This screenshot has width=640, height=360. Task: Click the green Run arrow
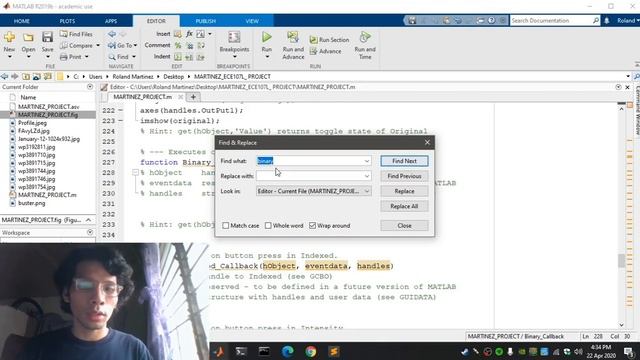point(267,37)
